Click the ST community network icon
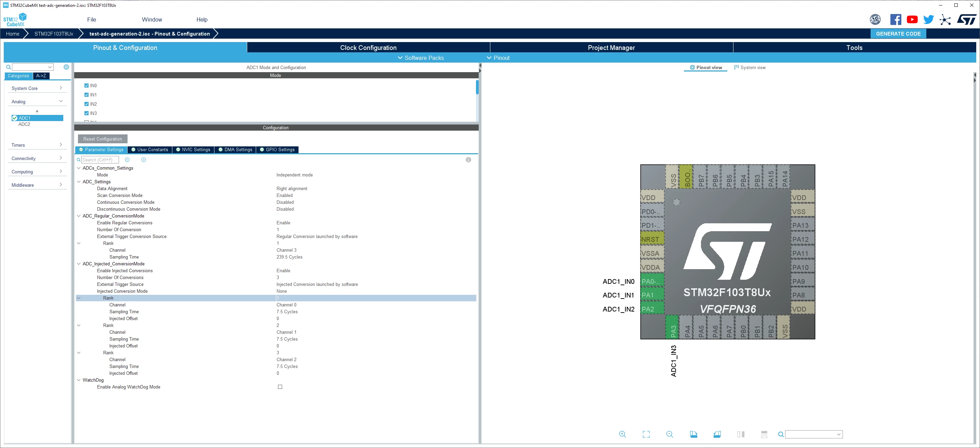Screen dimensions: 980x448 point(945,20)
